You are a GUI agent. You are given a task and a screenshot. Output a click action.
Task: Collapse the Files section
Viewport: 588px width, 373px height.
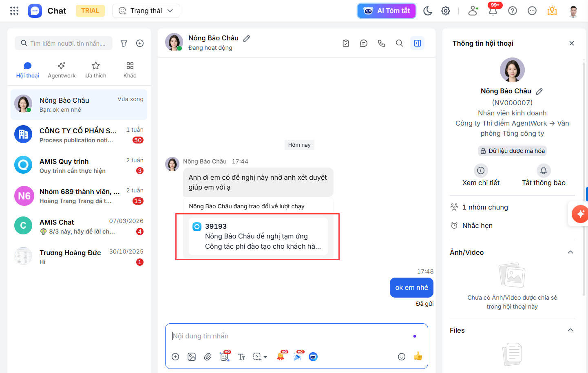coord(570,330)
